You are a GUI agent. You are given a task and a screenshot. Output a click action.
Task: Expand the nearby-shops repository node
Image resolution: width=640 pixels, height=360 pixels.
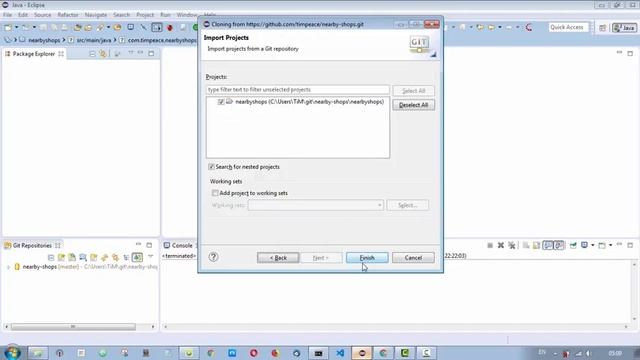click(8, 267)
